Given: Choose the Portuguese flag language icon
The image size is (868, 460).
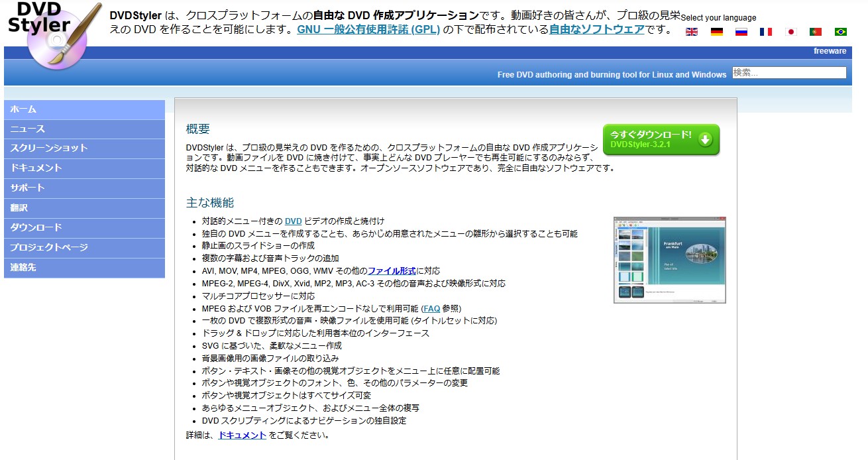Looking at the screenshot, I should [x=816, y=32].
